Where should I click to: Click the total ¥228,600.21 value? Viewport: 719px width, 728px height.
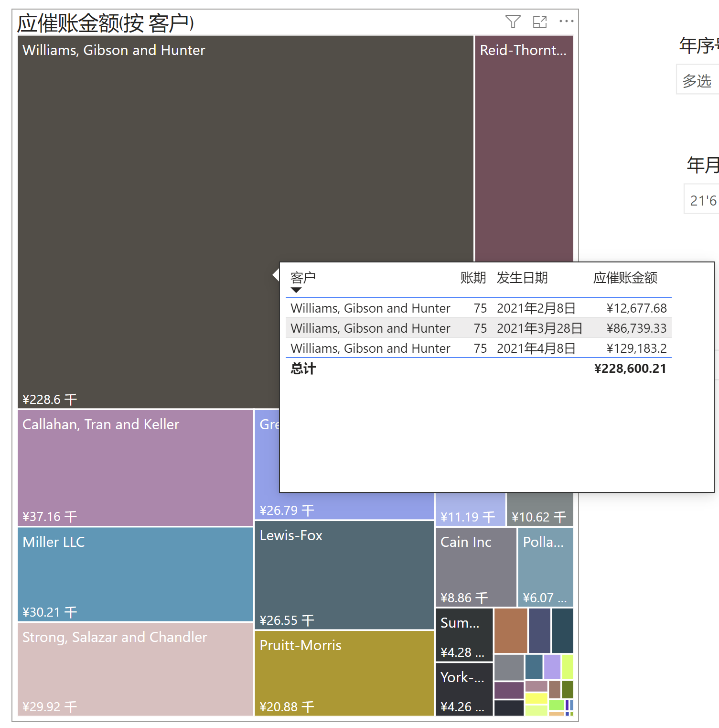(x=630, y=369)
